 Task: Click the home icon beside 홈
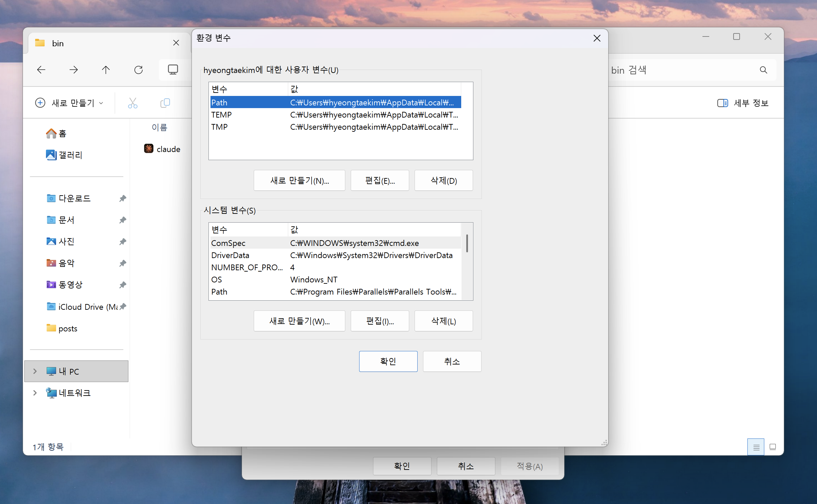pyautogui.click(x=51, y=133)
